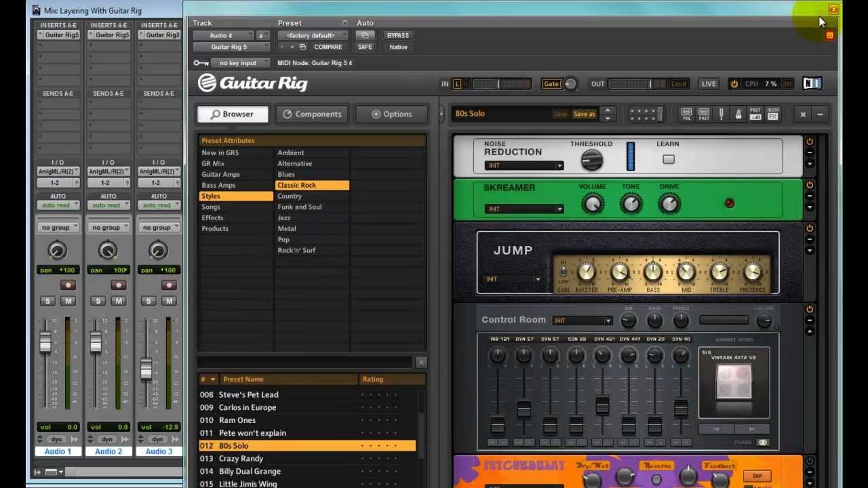Show the MSTR FX module
Viewport: 868px width, 488px height.
point(773,114)
